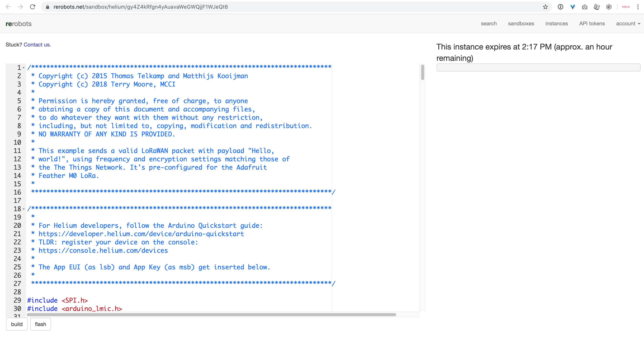The width and height of the screenshot is (644, 340).
Task: Collapse code fold arrow at line 1
Action: tap(23, 68)
